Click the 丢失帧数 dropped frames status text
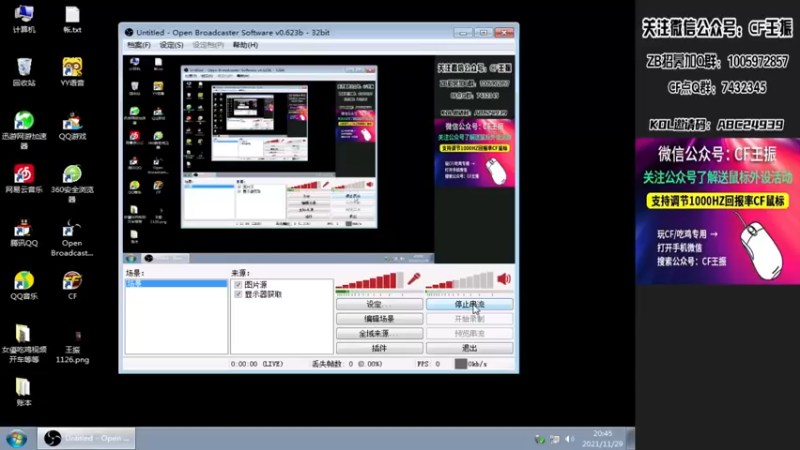This screenshot has height=450, width=800. [x=346, y=364]
